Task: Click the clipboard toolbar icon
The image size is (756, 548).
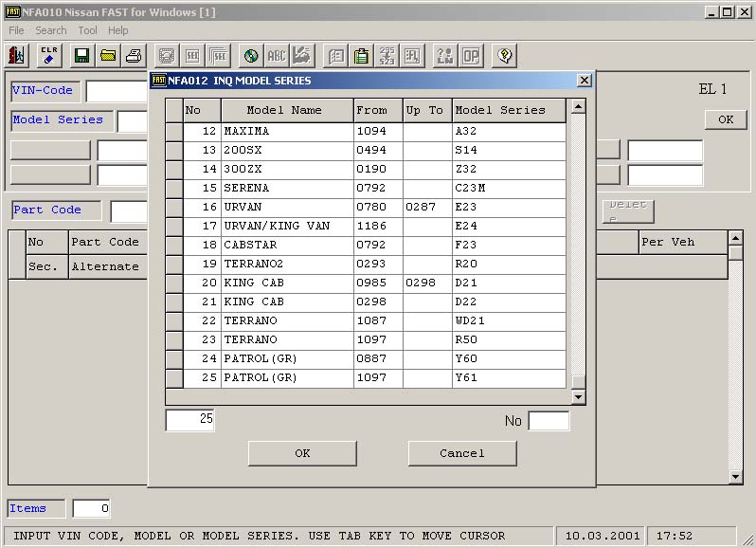Action: (x=361, y=55)
